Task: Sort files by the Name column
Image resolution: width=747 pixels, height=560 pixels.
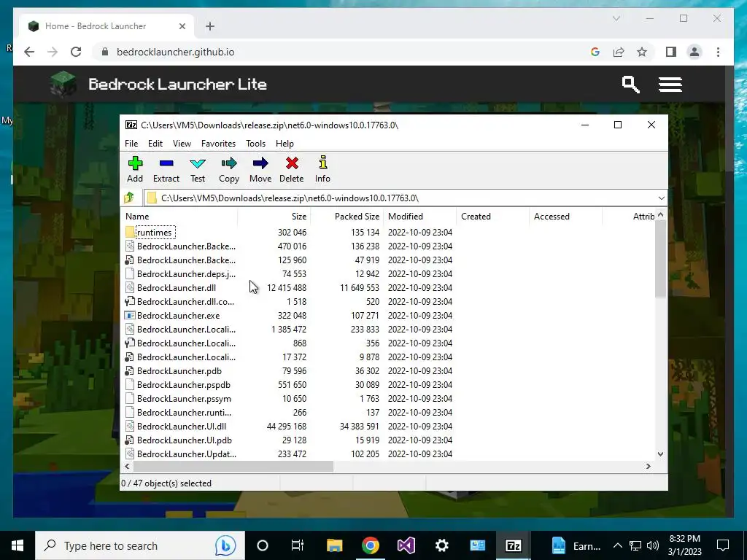Action: click(x=179, y=216)
